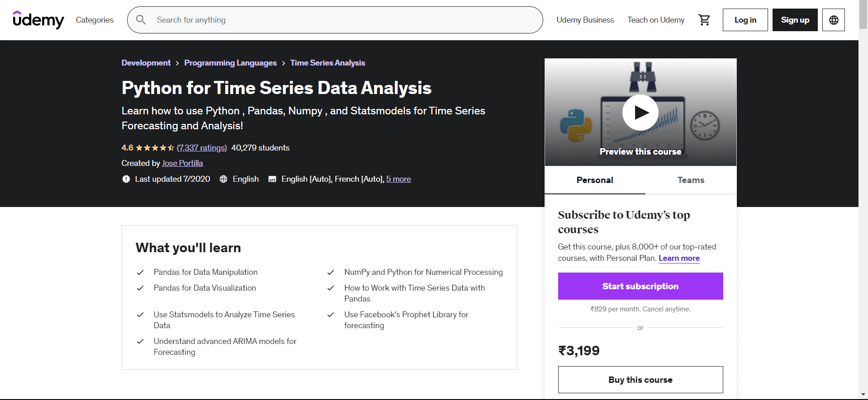The width and height of the screenshot is (868, 400).
Task: Select the Personal tab
Action: 595,180
